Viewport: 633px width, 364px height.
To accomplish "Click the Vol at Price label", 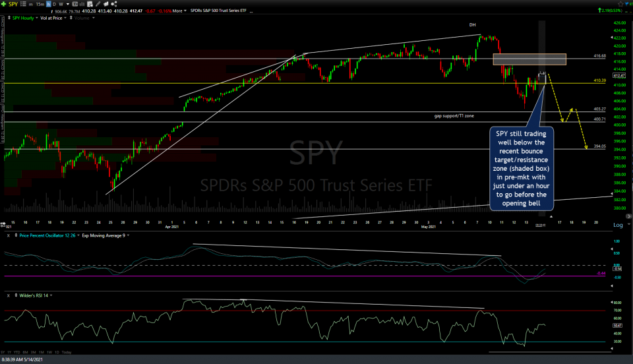I will tap(51, 18).
